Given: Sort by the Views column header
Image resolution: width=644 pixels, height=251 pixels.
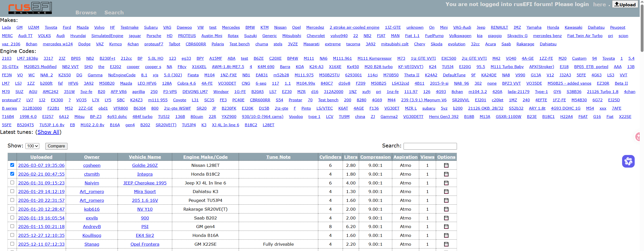Looking at the screenshot, I should 427,157.
